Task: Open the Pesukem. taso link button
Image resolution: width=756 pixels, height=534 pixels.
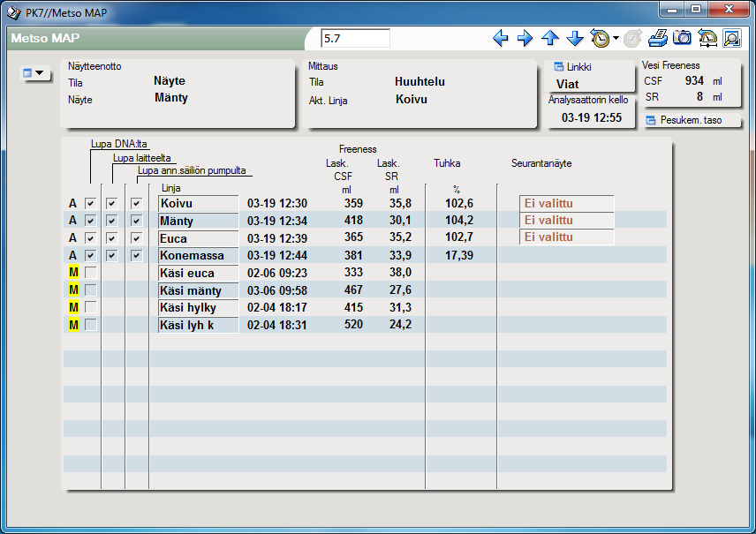Action: [x=692, y=120]
